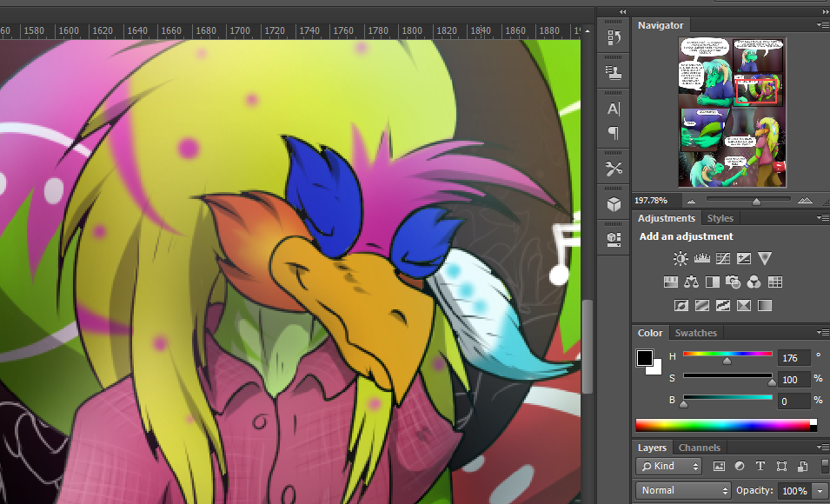The height and width of the screenshot is (504, 830).
Task: Open the Tool Presets panel icon
Action: tap(614, 169)
